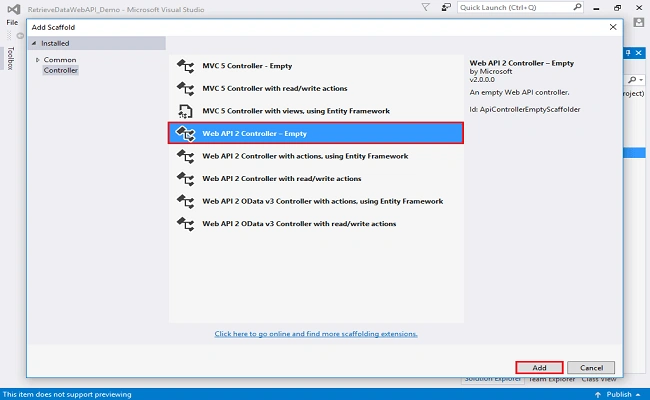Screen dimensions: 650x400
Task: Click the Solution Explorer search icon
Action: (632, 80)
